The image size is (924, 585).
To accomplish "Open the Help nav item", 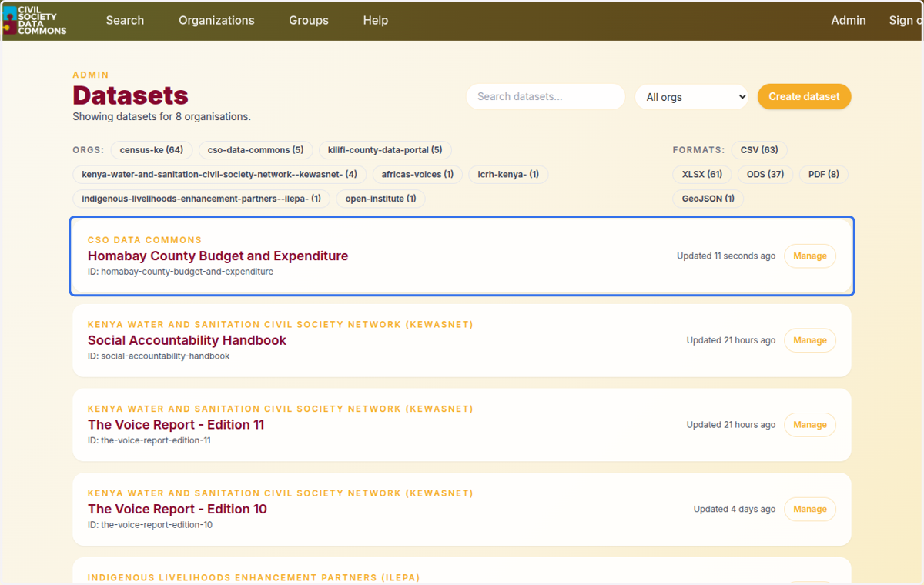I will 376,21.
